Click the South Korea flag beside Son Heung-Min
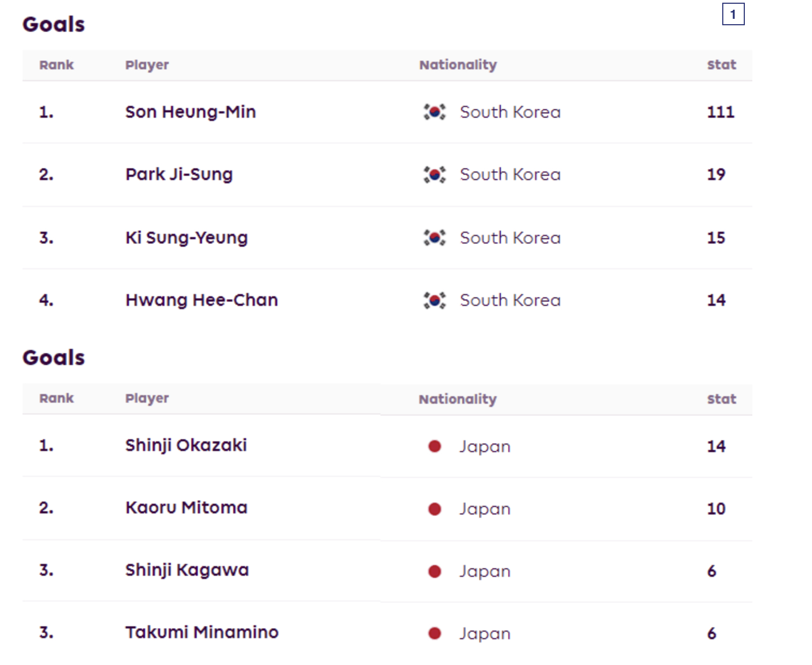Image resolution: width=812 pixels, height=665 pixels. point(434,112)
